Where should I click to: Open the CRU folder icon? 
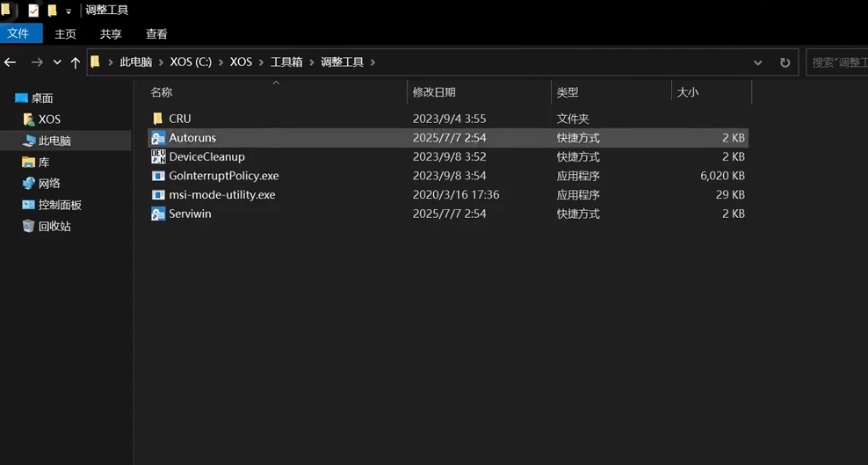pos(158,119)
